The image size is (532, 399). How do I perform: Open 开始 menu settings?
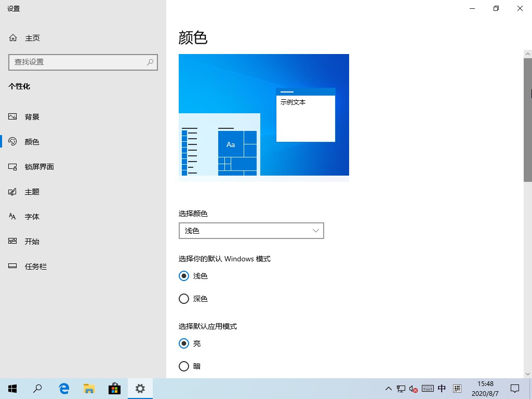(32, 241)
